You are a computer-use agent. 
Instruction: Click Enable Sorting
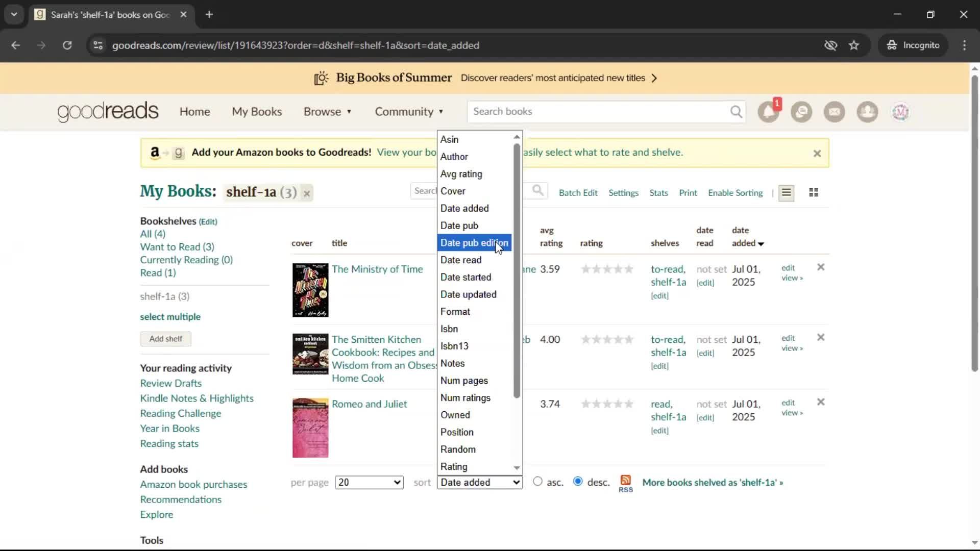(735, 193)
